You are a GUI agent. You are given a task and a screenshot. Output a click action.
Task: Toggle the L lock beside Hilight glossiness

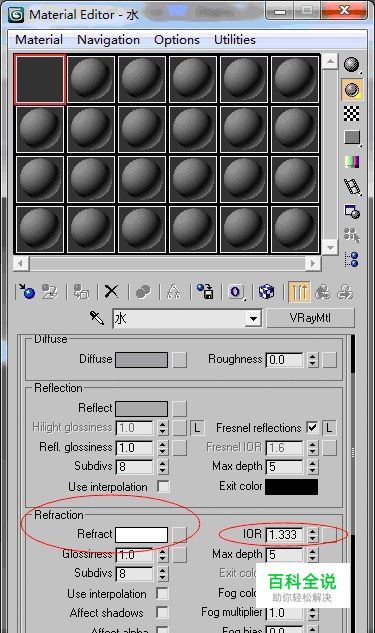coord(197,428)
